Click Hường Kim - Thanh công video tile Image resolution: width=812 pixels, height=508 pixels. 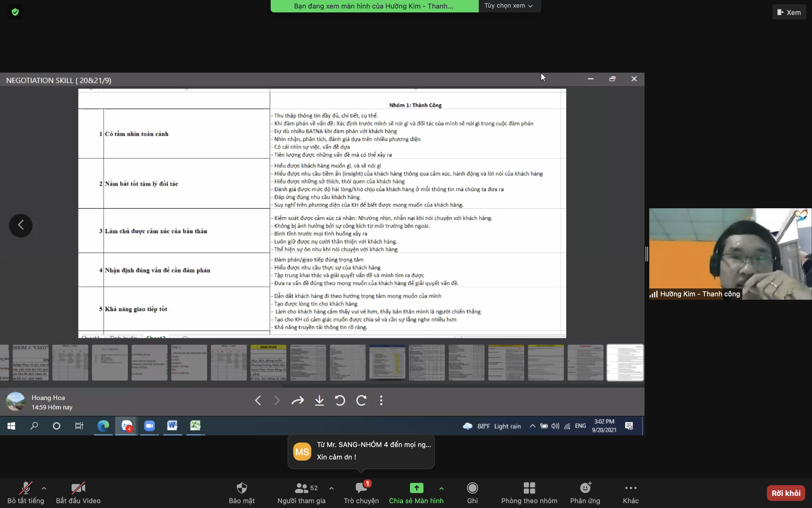[730, 254]
